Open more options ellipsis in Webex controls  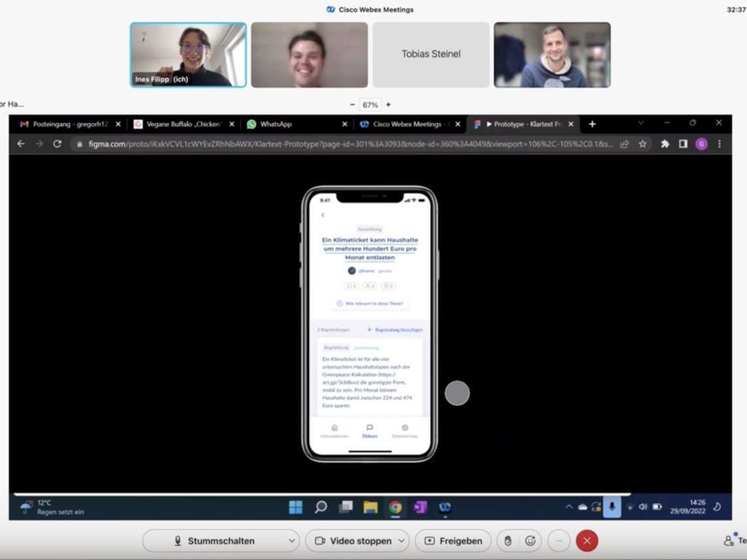click(x=559, y=541)
